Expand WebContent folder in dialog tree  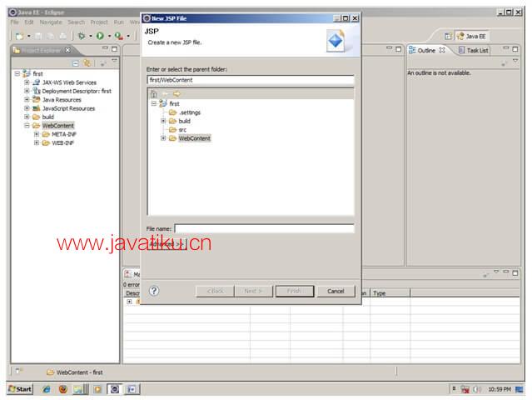coord(163,138)
